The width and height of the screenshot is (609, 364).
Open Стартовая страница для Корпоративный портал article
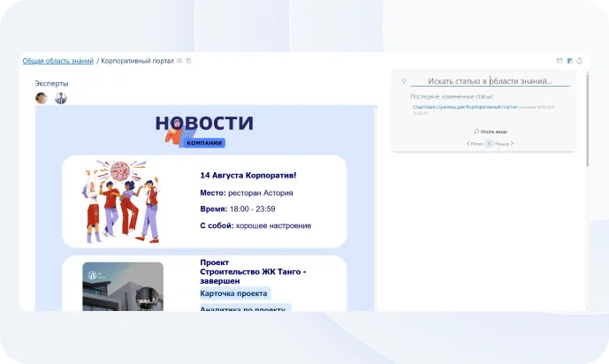[x=465, y=107]
